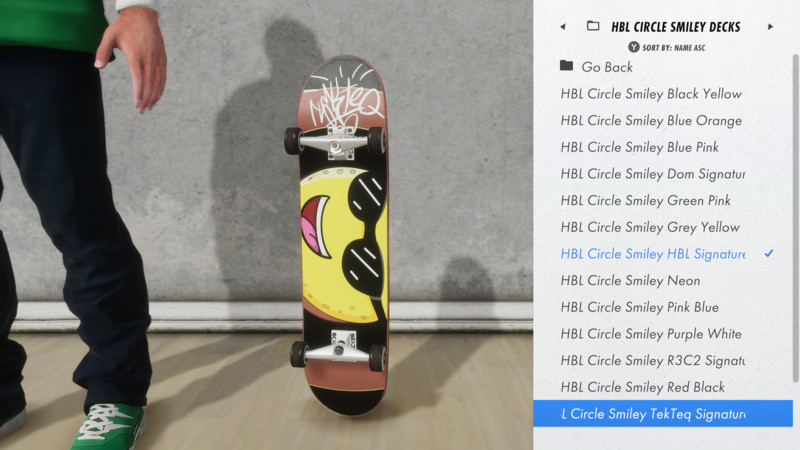Confirm highlighted TekTeq Signature deck

[x=663, y=414]
